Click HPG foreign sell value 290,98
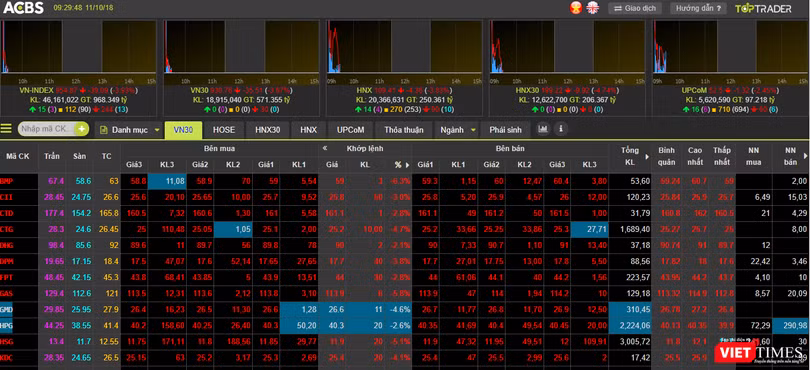 point(791,325)
